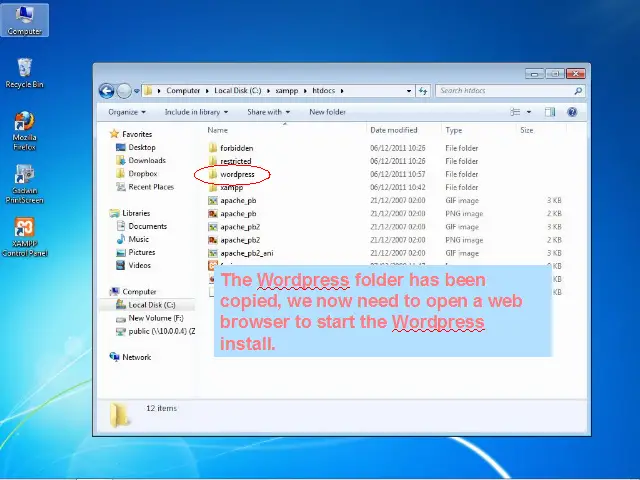Click the Forward navigation arrow in Explorer
The height and width of the screenshot is (480, 640).
[124, 91]
